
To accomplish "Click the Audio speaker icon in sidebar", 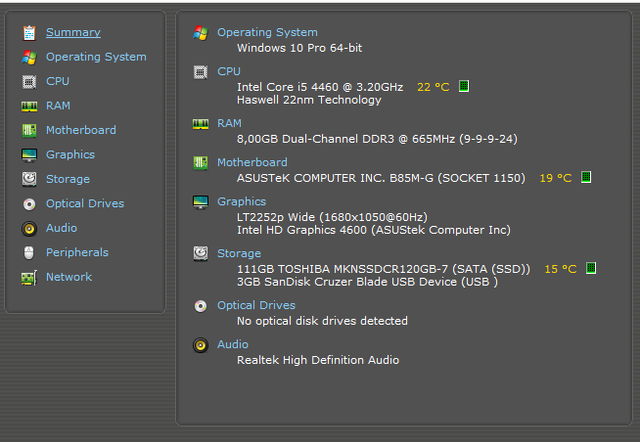I will pyautogui.click(x=29, y=229).
